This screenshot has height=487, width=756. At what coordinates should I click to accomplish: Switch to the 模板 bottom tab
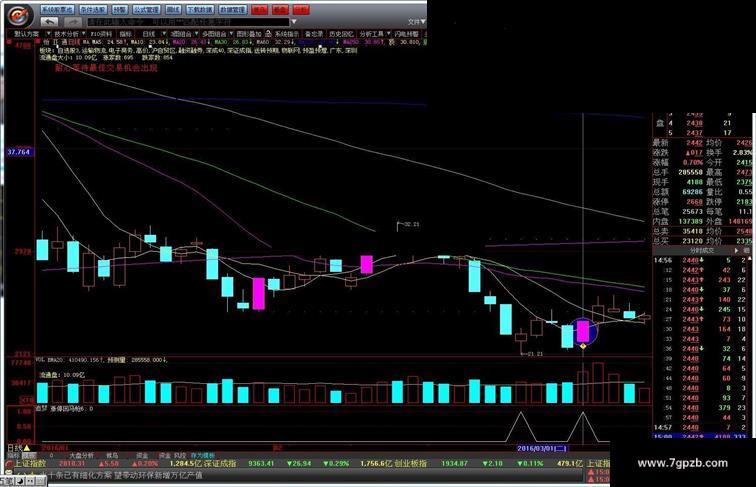29,455
